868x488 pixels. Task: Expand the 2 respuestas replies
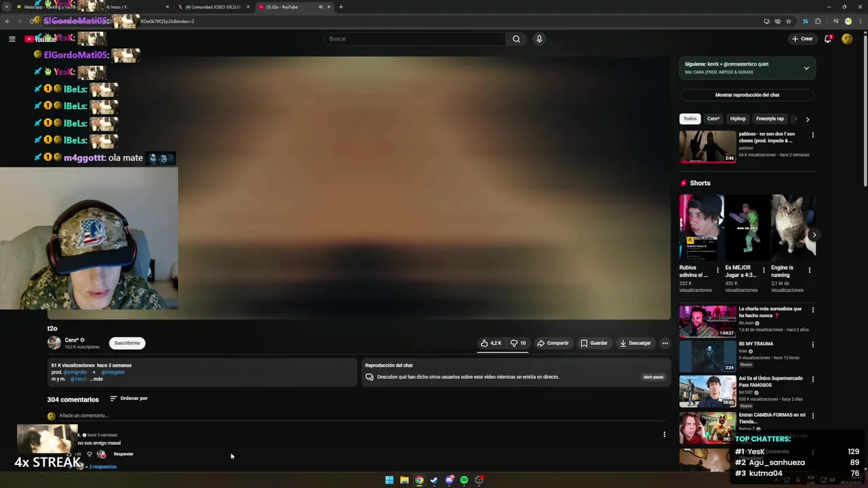pyautogui.click(x=102, y=467)
